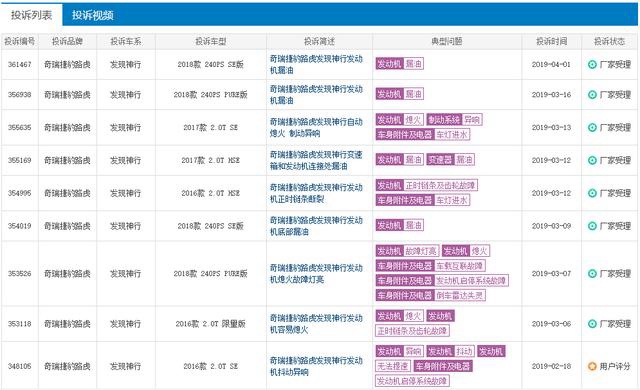Screen dimensions: 640x390
Task: Click the 投诉简述 column header
Action: [x=319, y=41]
